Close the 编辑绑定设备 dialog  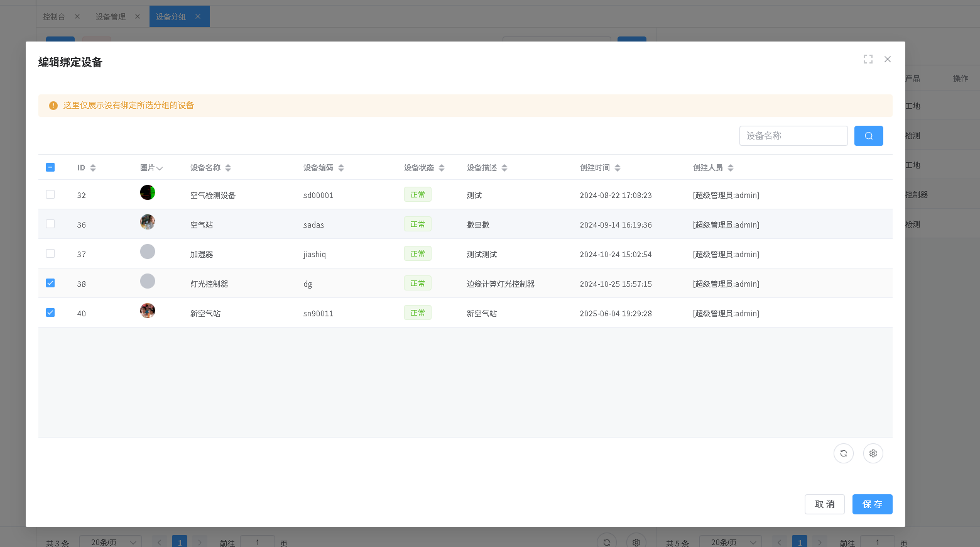[887, 59]
